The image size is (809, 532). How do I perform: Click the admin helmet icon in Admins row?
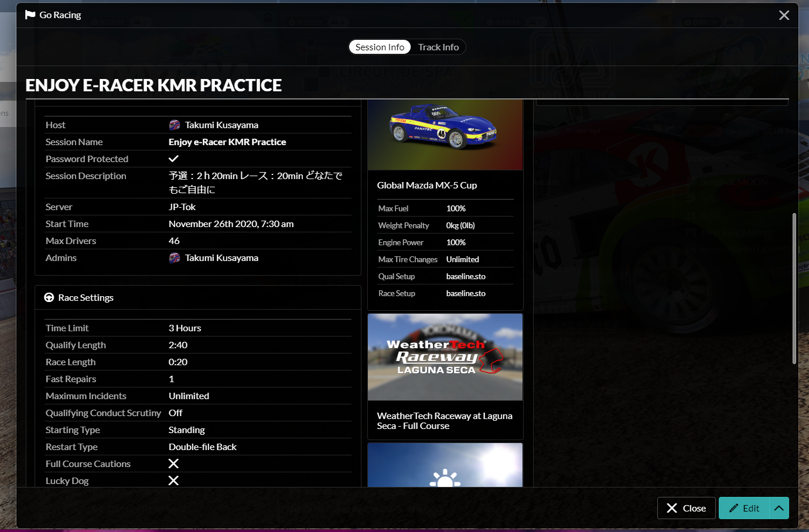click(175, 258)
